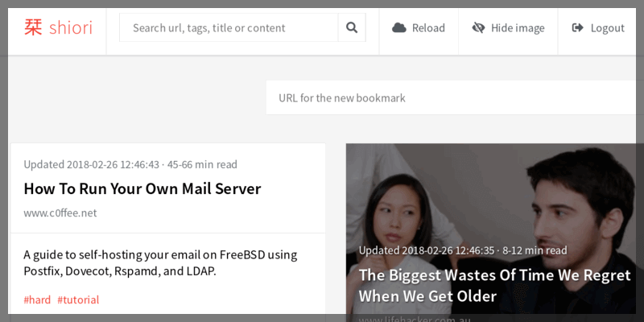Visit the www.c0ffee.net source link
This screenshot has height=322, width=644.
coord(60,213)
